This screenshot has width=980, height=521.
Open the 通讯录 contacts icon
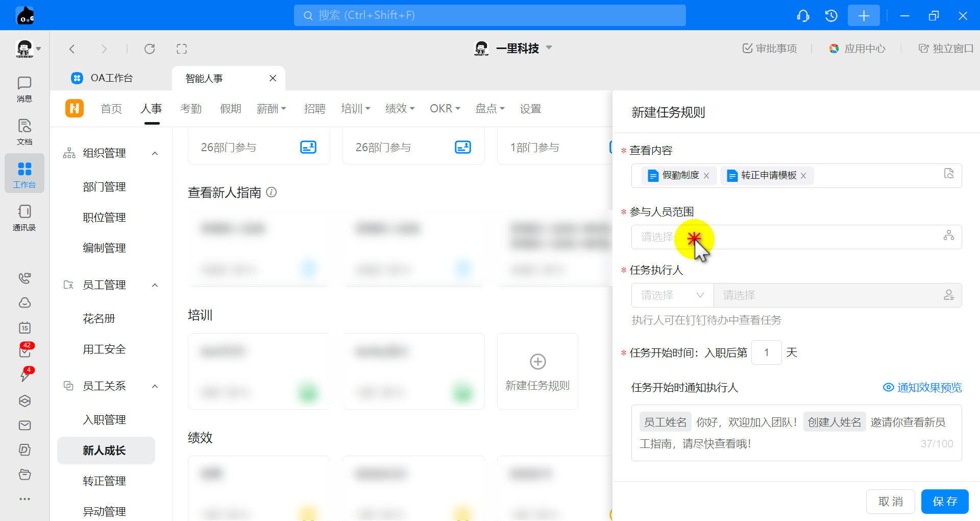point(24,217)
